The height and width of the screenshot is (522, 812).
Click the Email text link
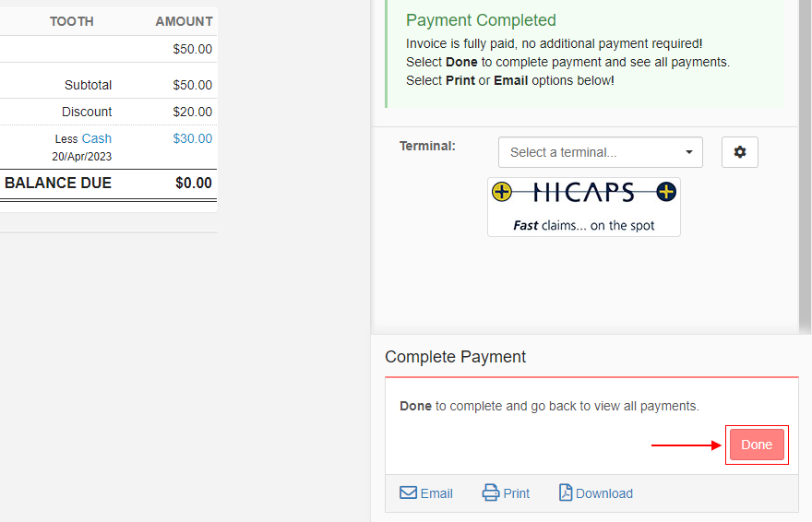[x=436, y=493]
